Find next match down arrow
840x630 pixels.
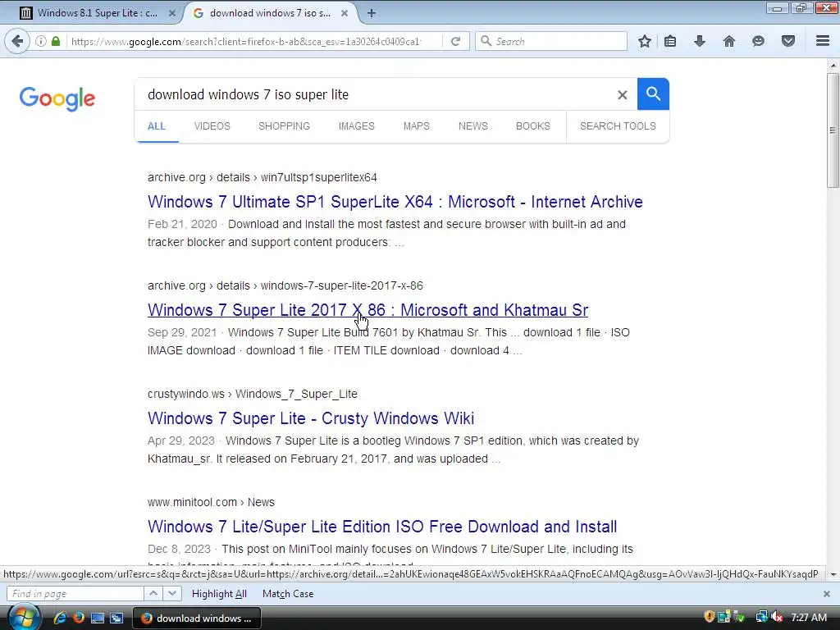[x=172, y=594]
